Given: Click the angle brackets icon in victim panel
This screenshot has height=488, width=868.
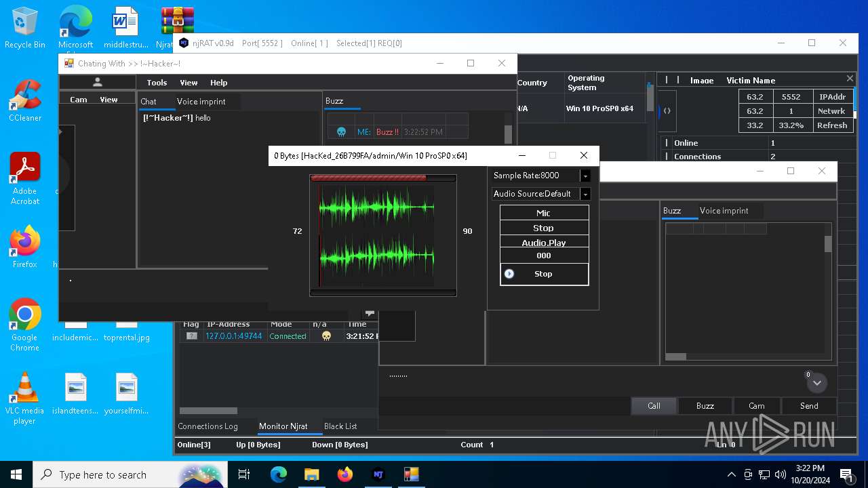Looking at the screenshot, I should (667, 110).
